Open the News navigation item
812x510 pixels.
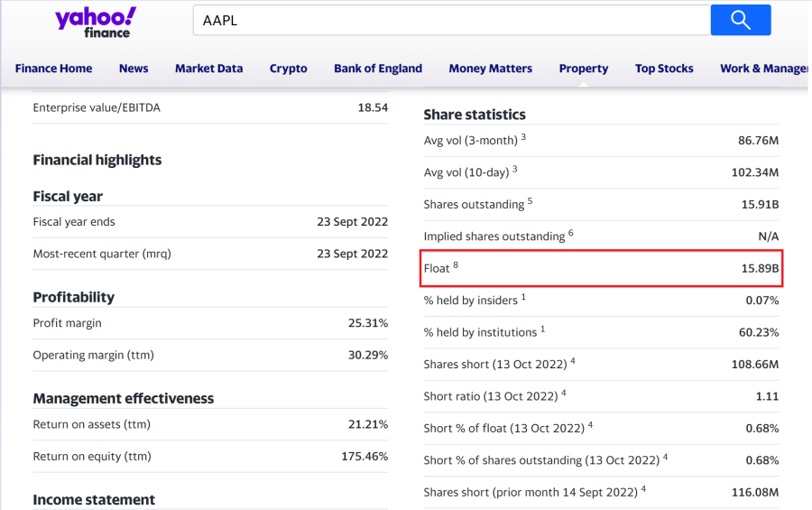pos(134,69)
